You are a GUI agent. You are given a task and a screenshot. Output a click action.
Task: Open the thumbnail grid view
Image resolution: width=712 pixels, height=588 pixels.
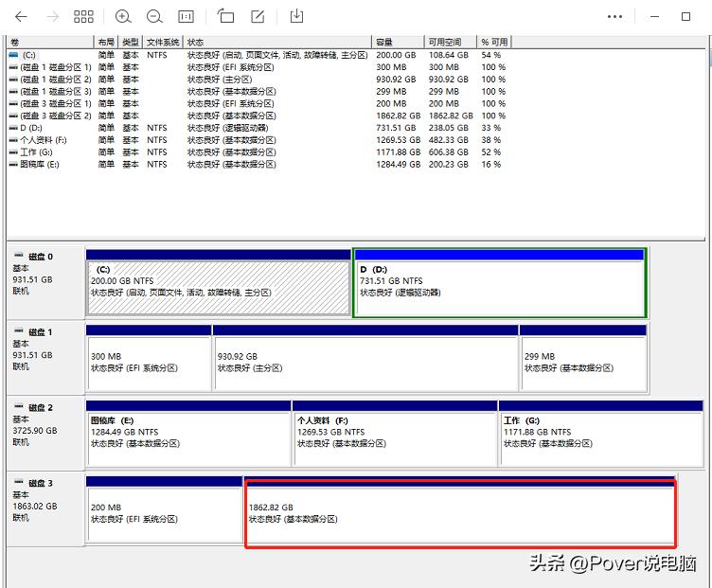[83, 16]
